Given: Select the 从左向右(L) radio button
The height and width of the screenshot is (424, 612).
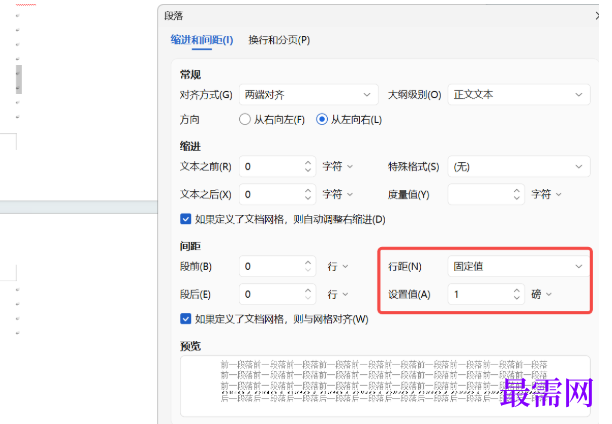Looking at the screenshot, I should click(322, 119).
